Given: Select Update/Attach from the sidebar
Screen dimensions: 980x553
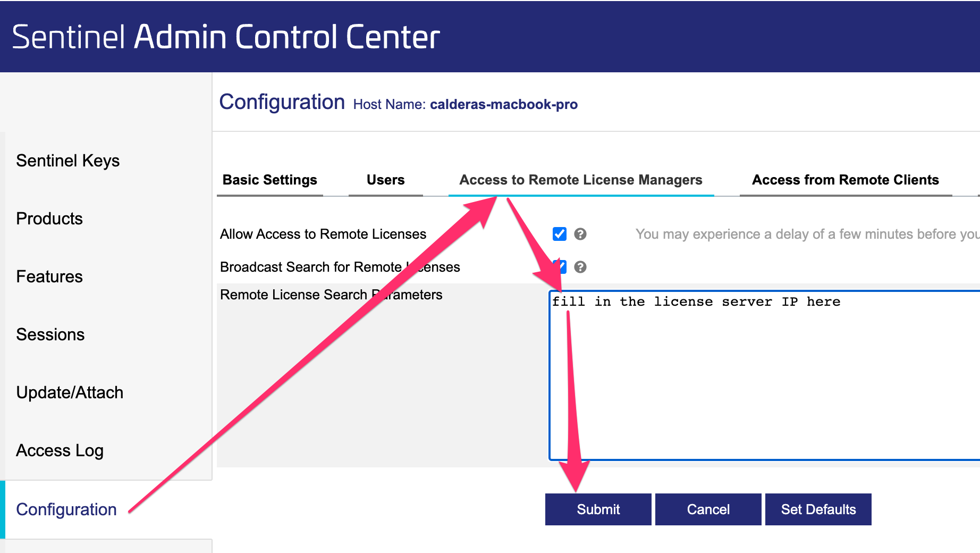Looking at the screenshot, I should click(x=70, y=392).
